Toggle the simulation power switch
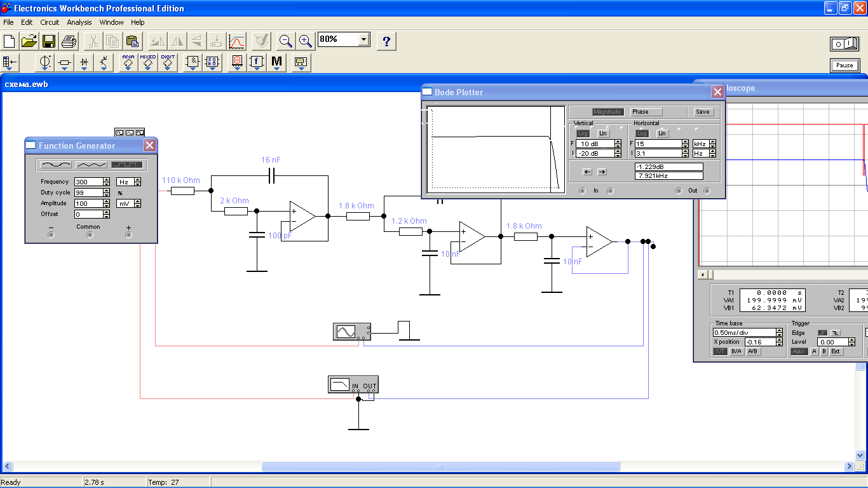 844,44
